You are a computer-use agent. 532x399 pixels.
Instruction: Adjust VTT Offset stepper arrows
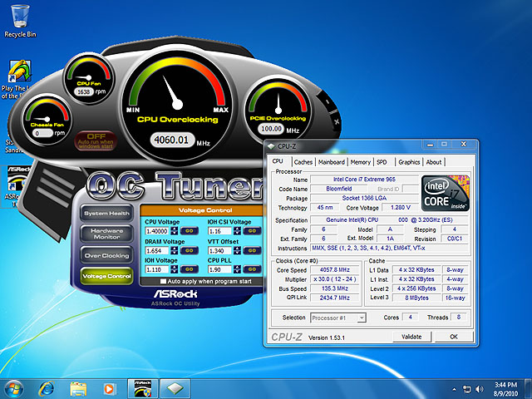237,251
